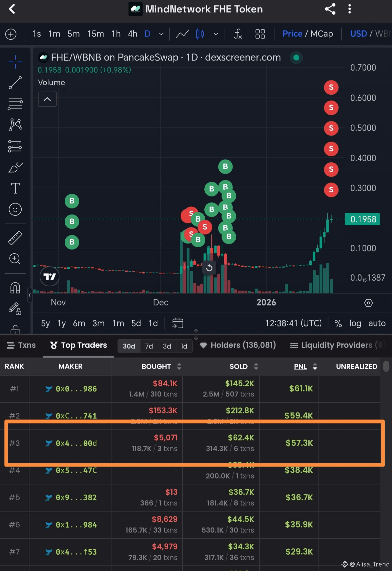Select the 5m timeframe
Image resolution: width=392 pixels, height=571 pixels.
point(73,34)
